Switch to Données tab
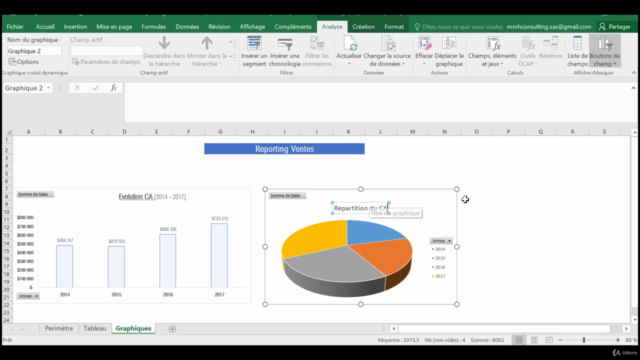The width and height of the screenshot is (640, 360). tap(187, 27)
